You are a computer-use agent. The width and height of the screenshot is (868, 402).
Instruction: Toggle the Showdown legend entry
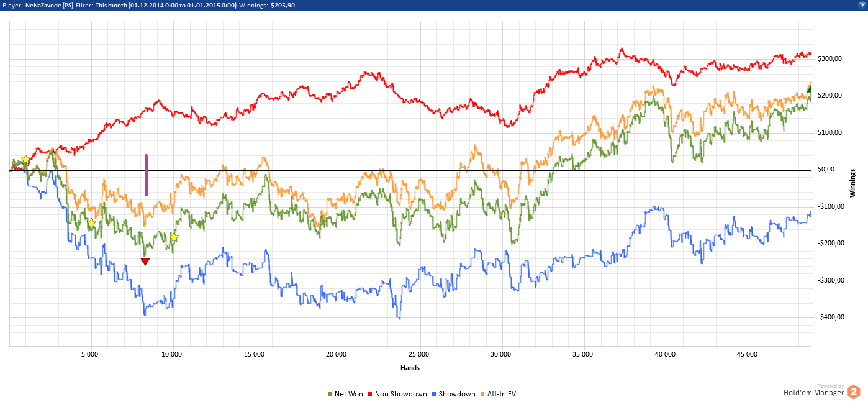click(x=453, y=394)
